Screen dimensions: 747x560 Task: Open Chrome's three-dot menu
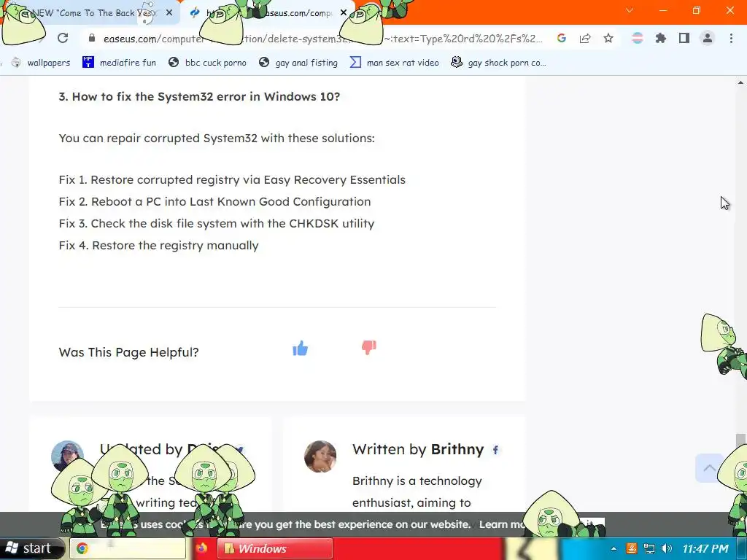731,38
